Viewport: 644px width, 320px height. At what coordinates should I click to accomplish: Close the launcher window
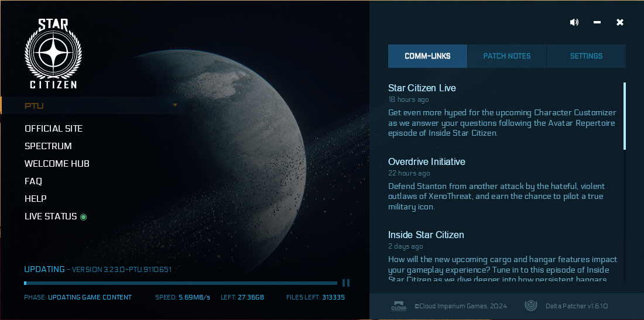[x=620, y=23]
